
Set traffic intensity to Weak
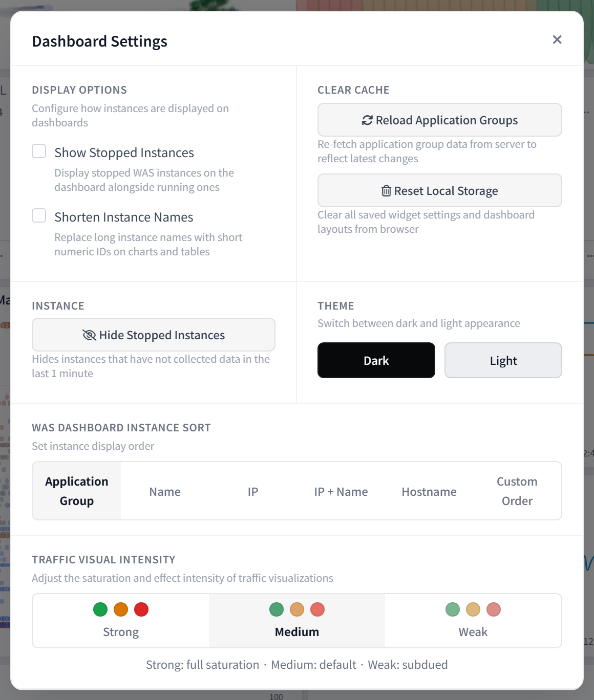[473, 621]
